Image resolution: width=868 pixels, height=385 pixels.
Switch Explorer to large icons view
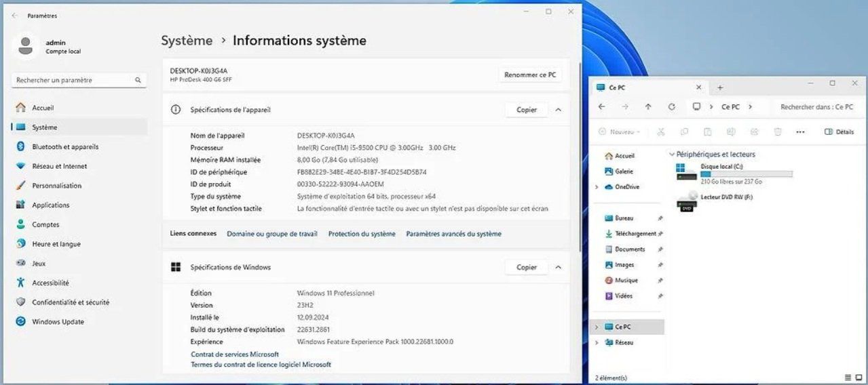(858, 378)
